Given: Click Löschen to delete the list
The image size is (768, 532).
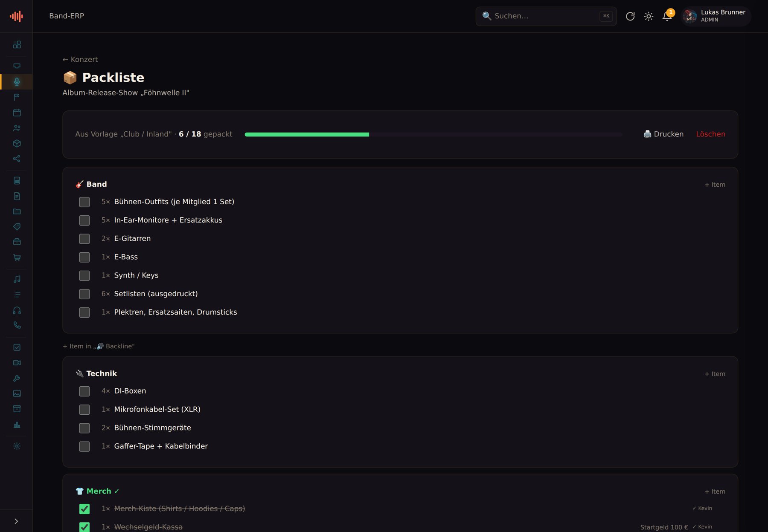Looking at the screenshot, I should [x=710, y=134].
